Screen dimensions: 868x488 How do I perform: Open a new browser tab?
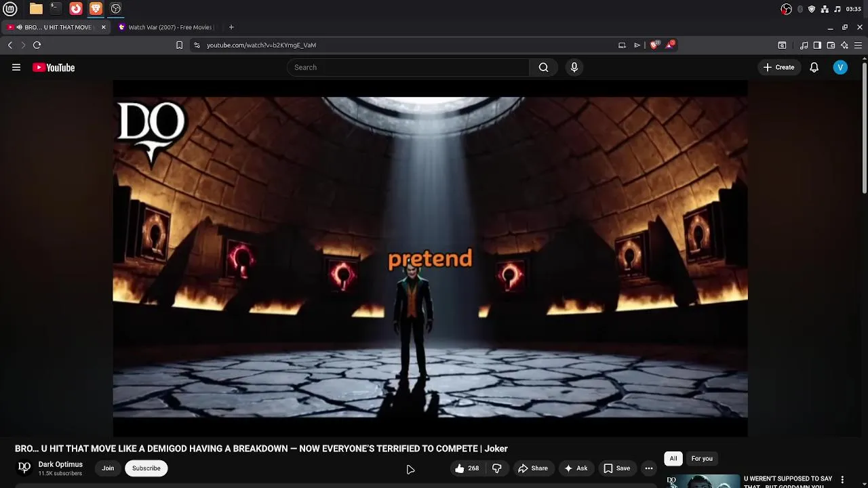(x=231, y=27)
